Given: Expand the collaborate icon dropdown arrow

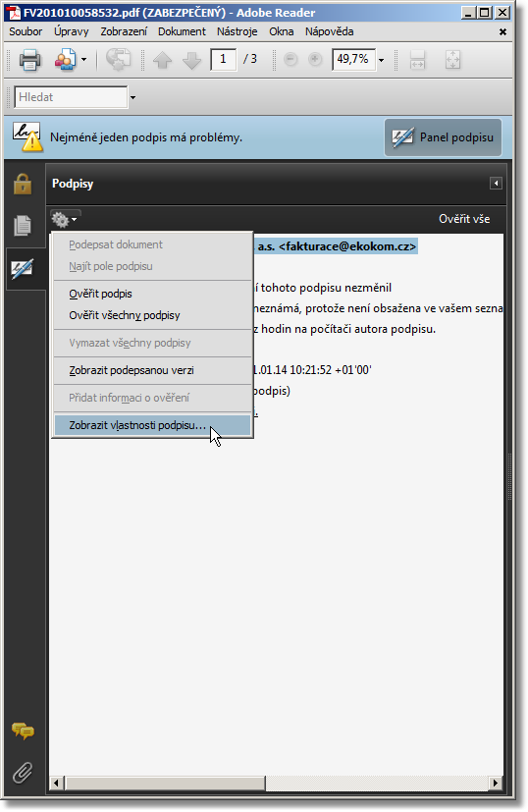Looking at the screenshot, I should (x=83, y=60).
